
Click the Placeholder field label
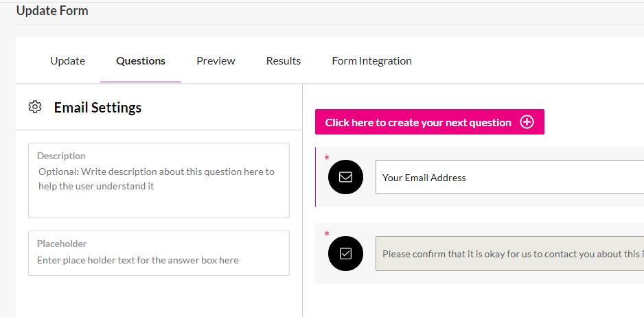click(x=62, y=244)
